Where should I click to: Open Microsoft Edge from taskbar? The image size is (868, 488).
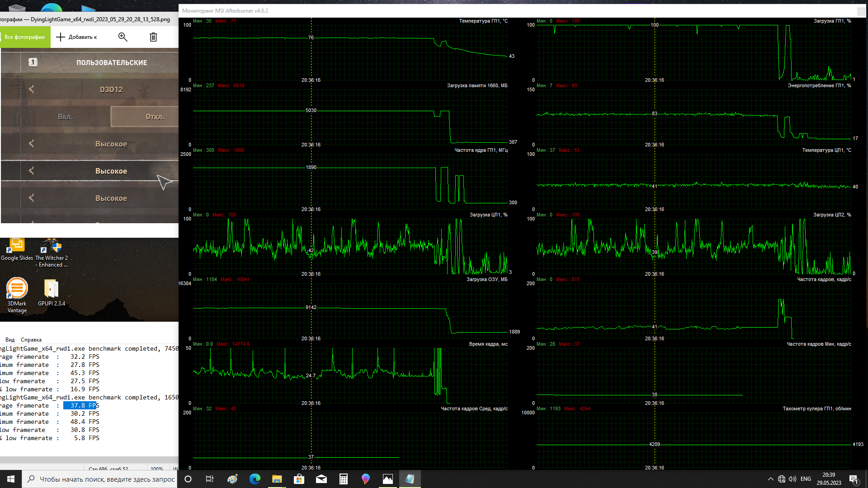click(255, 479)
